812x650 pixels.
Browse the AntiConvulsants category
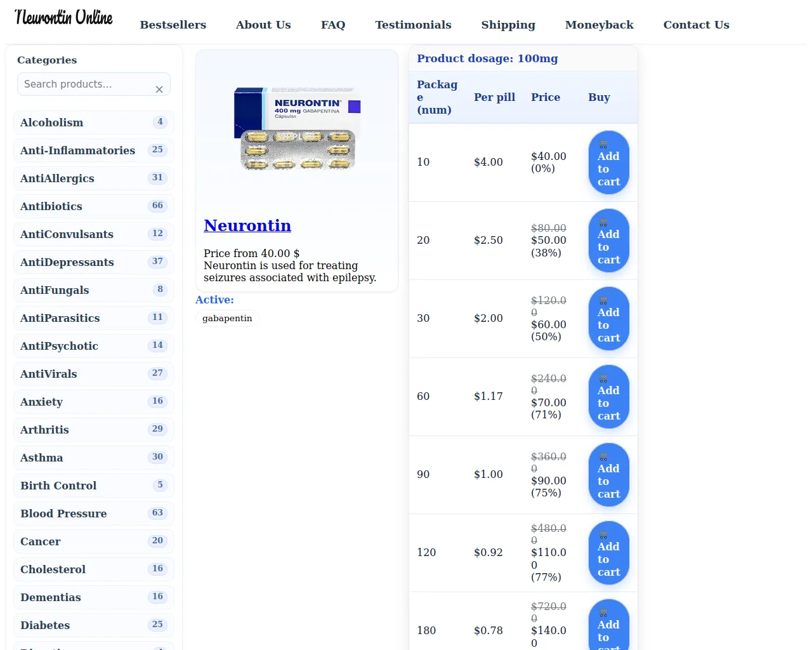tap(67, 234)
